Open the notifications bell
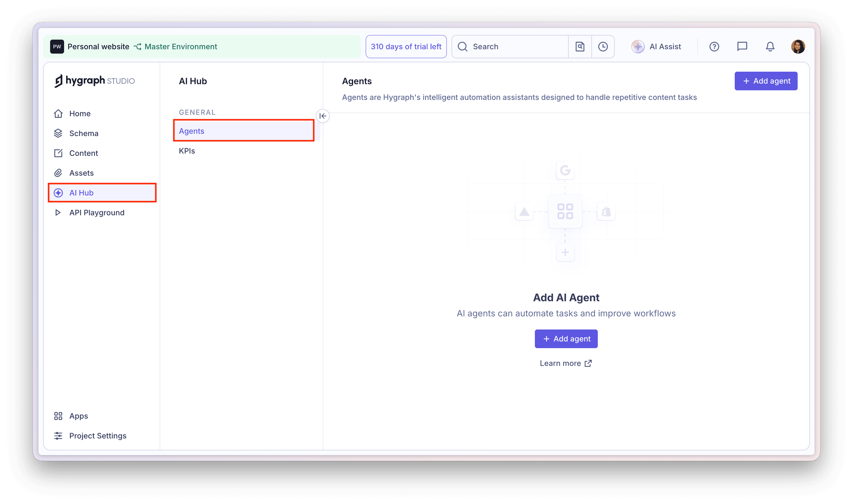 coord(770,47)
